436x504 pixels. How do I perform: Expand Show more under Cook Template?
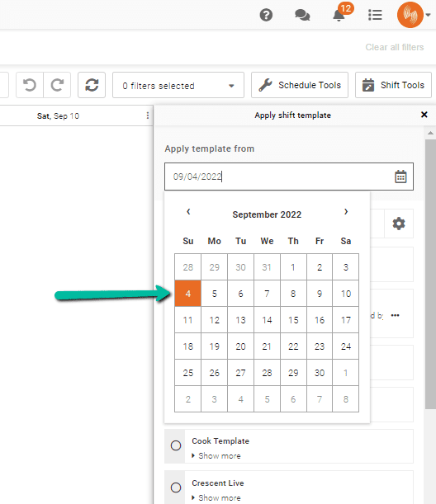point(216,456)
